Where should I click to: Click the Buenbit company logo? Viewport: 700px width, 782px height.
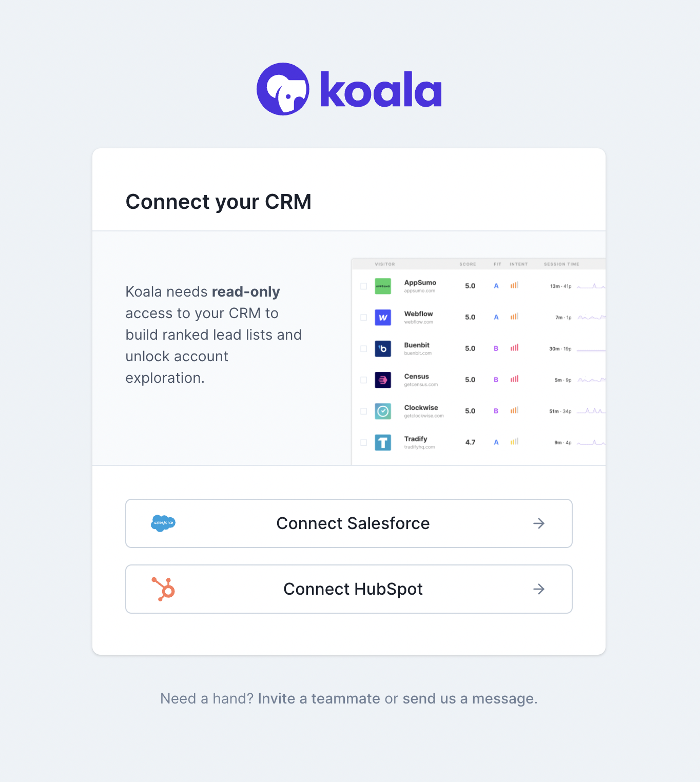point(383,349)
